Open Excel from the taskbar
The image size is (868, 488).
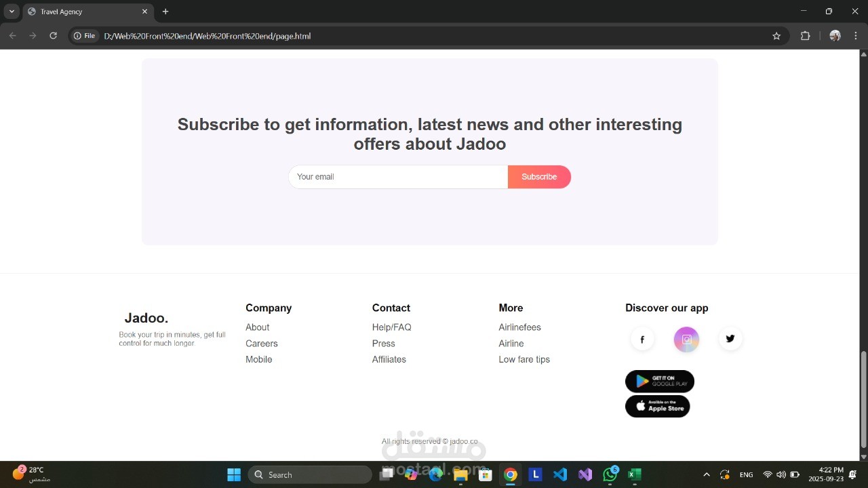[634, 474]
